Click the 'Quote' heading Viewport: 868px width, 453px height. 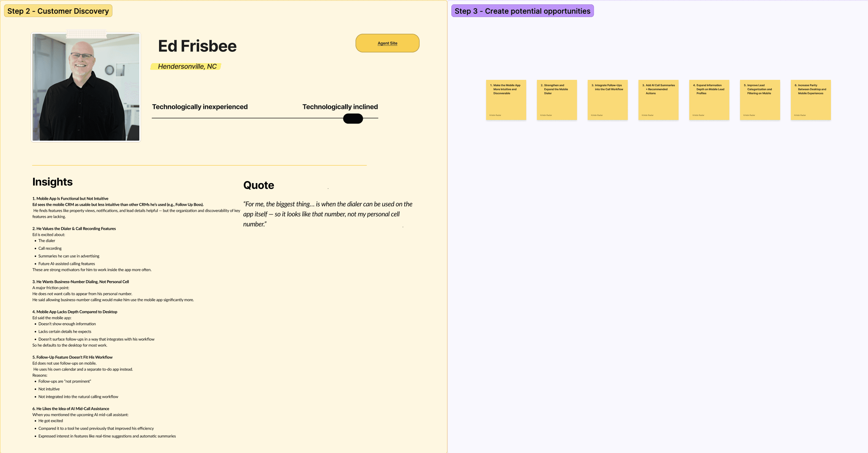coord(259,185)
